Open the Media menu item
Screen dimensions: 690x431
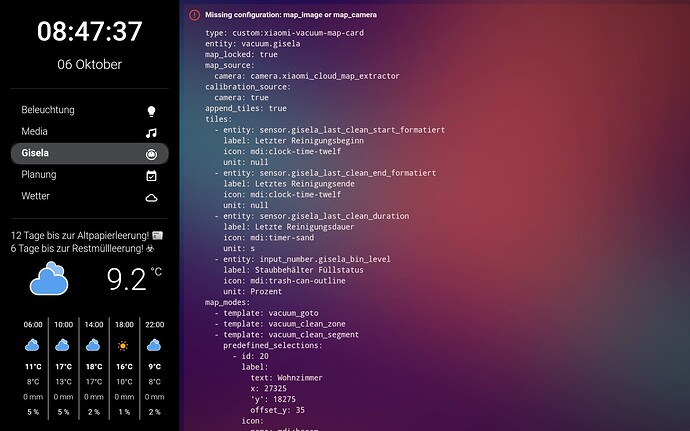(89, 132)
